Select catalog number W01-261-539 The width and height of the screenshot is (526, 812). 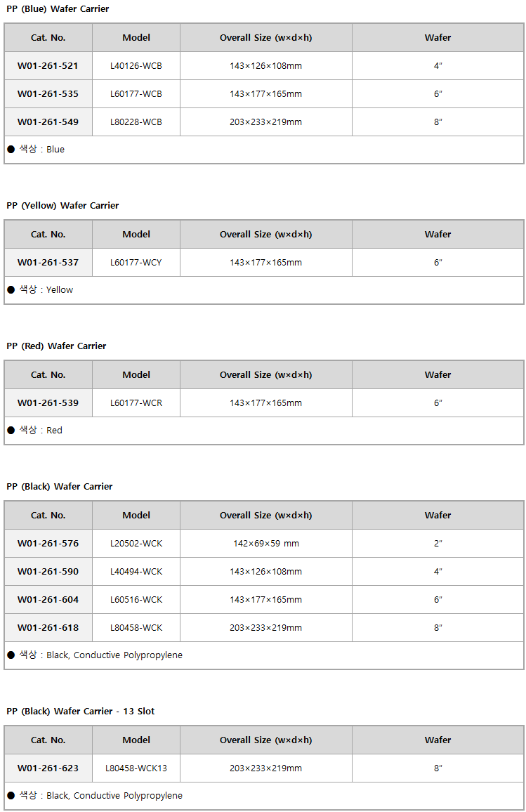48,403
